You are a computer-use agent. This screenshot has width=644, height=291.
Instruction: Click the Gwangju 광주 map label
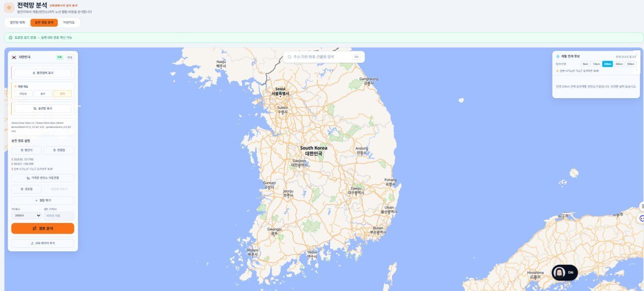point(274,231)
